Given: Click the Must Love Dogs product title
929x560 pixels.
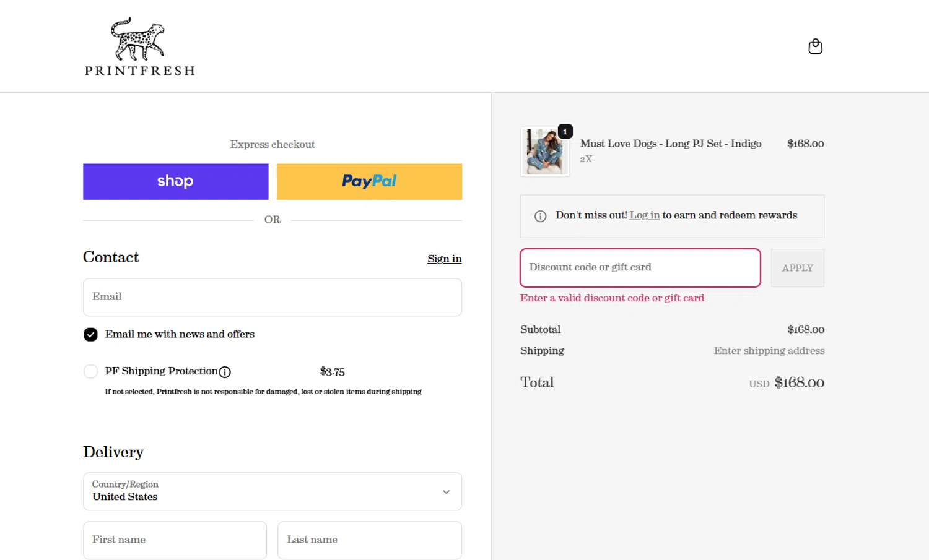Looking at the screenshot, I should point(671,144).
